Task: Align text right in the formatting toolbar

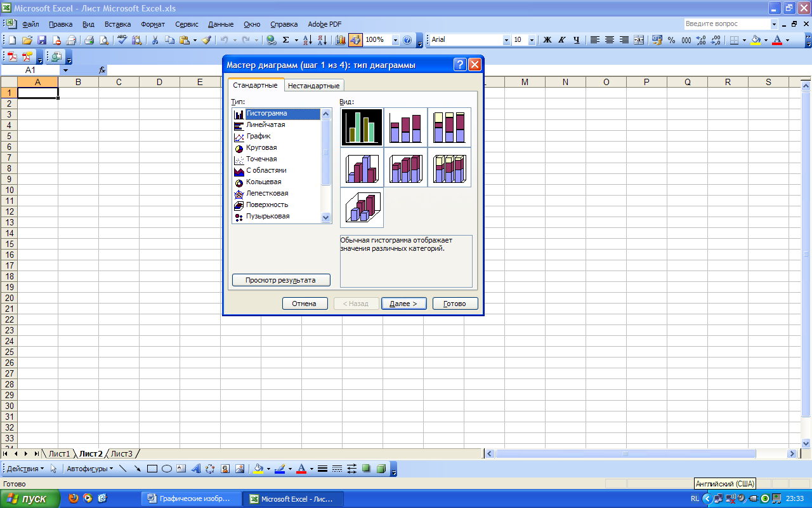Action: coord(624,40)
